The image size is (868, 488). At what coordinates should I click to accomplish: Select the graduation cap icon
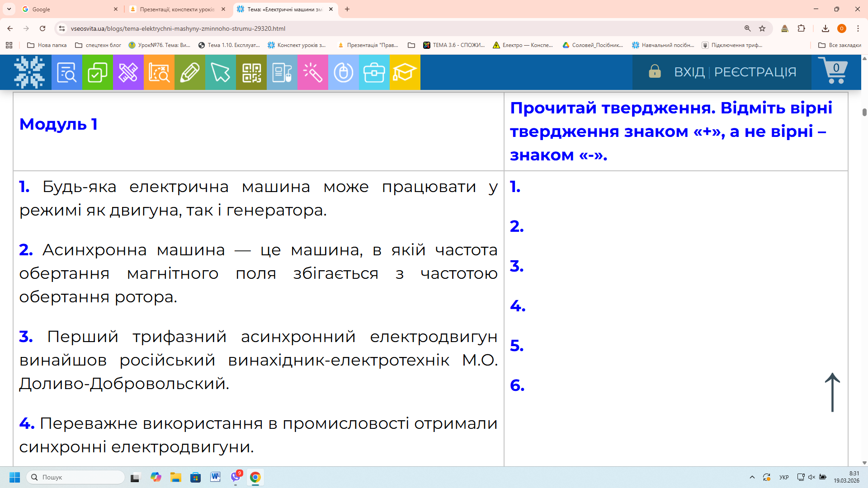[405, 72]
